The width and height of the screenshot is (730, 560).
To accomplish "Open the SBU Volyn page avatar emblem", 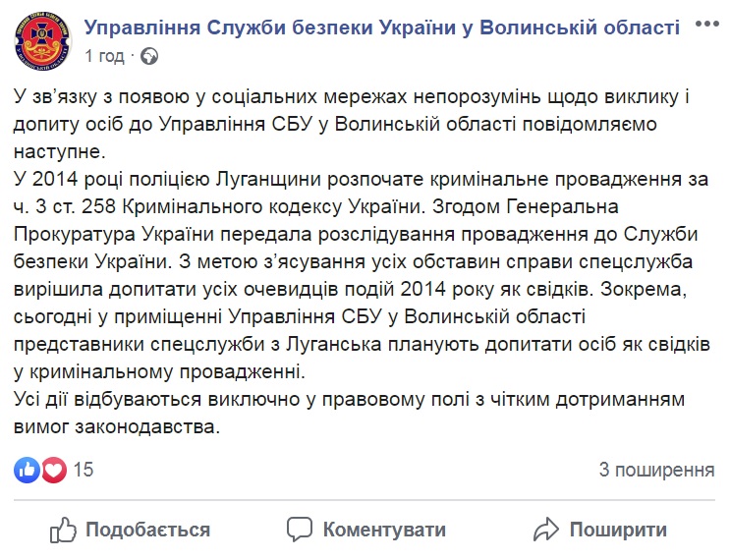I will 43,42.
